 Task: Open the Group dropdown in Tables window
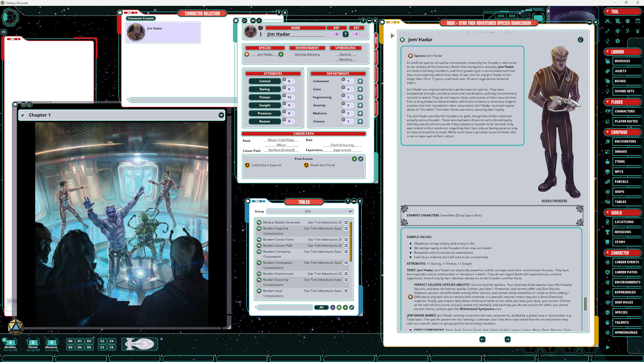click(x=310, y=212)
